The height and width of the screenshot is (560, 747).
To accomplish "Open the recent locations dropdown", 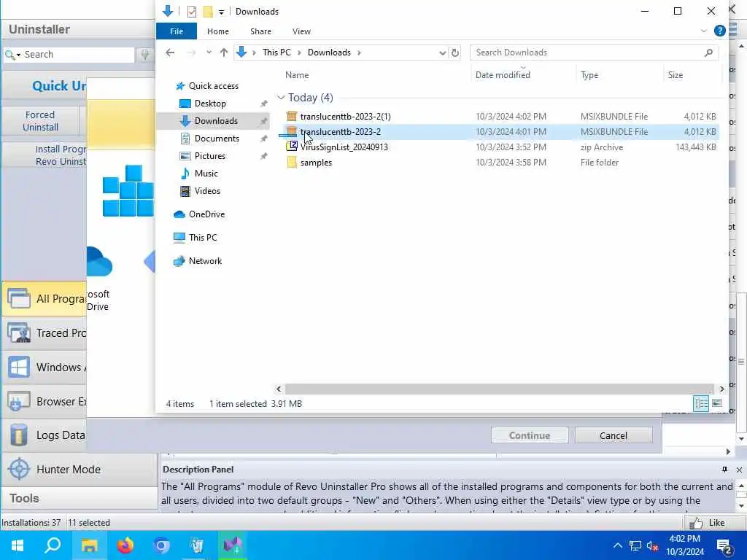I will [x=209, y=52].
